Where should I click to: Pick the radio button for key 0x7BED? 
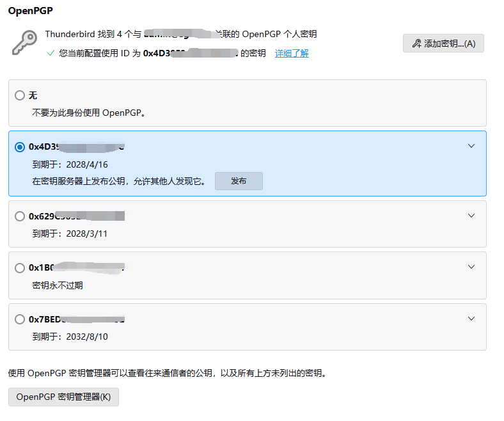coord(20,319)
